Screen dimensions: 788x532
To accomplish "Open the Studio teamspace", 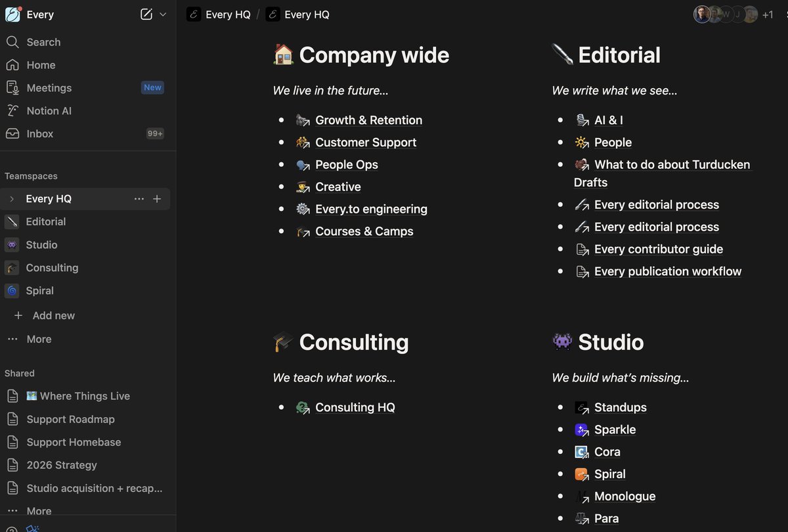I will [x=41, y=245].
